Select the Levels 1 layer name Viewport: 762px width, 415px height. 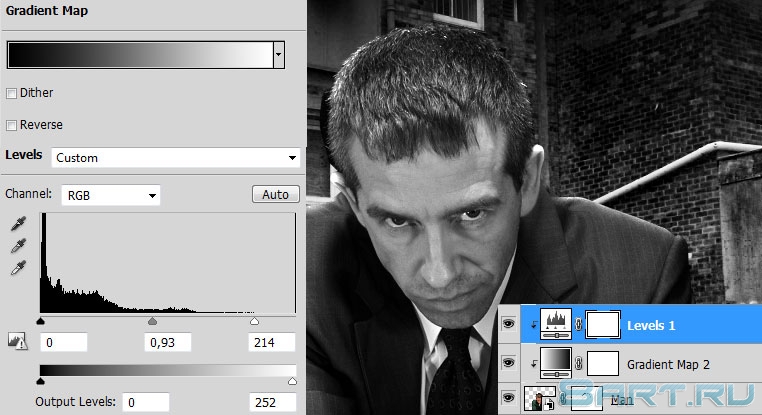651,326
